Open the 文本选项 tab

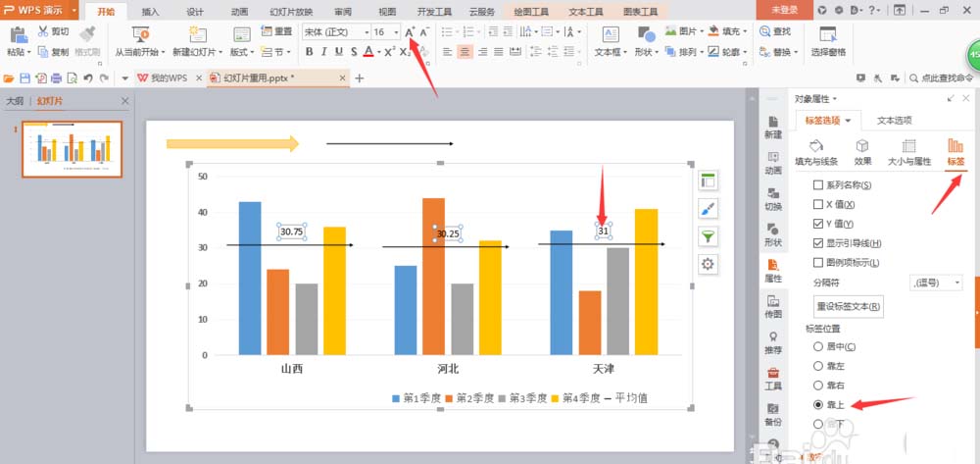coord(895,121)
